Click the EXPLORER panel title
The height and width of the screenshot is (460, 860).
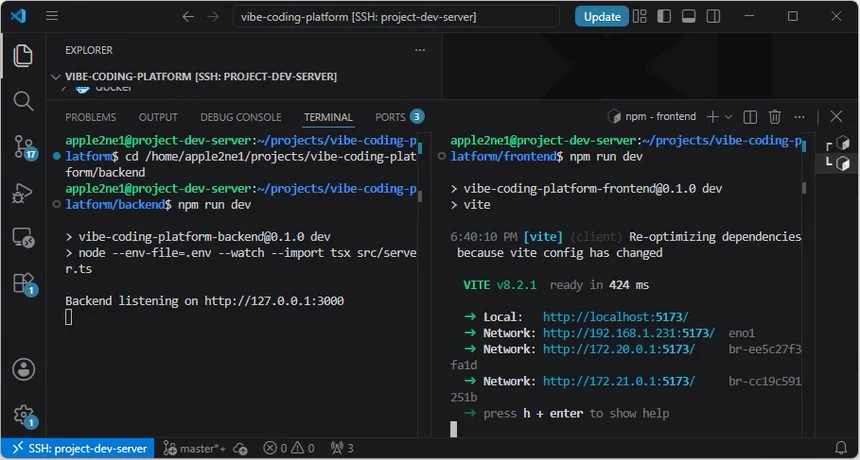coord(89,50)
